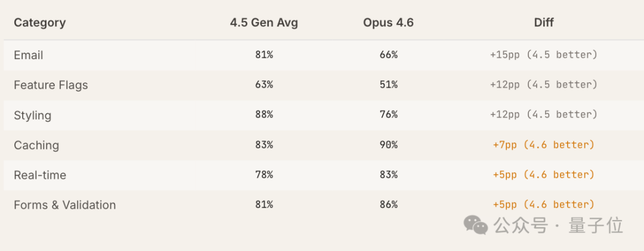
Task: Click the Caching 90% Opus 4.6 value
Action: (388, 145)
